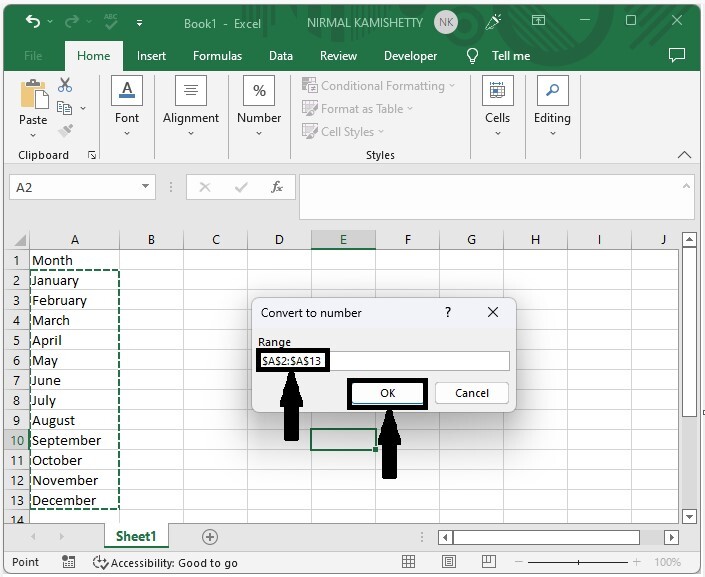This screenshot has width=705, height=577.
Task: Click the Insert Function fx icon
Action: click(x=276, y=187)
